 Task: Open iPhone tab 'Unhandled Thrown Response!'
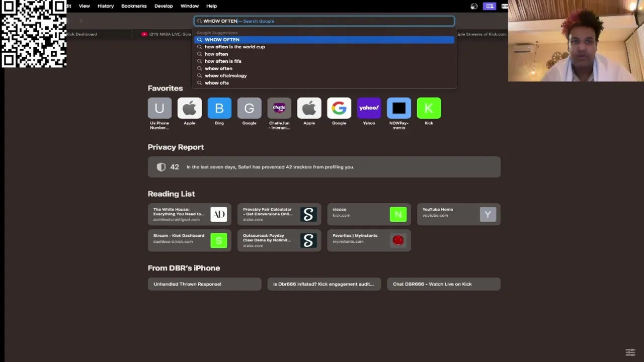click(204, 284)
